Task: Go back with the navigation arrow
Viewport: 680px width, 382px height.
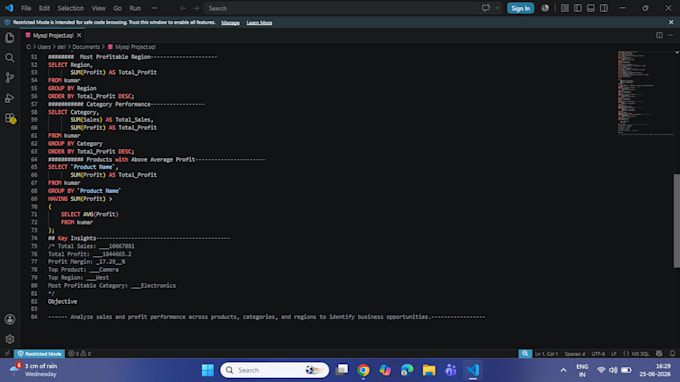Action: pyautogui.click(x=183, y=8)
